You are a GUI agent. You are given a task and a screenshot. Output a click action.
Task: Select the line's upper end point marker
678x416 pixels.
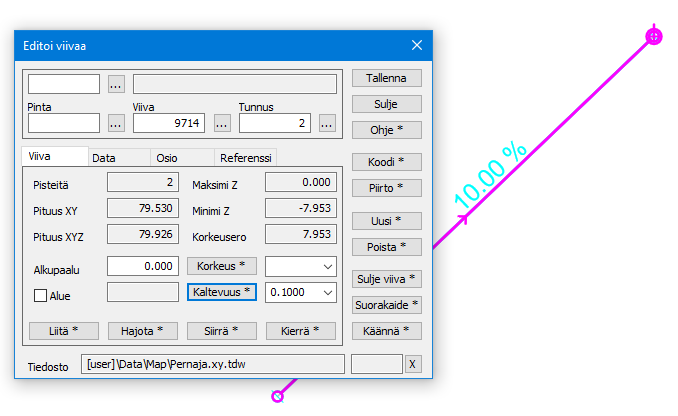[653, 36]
